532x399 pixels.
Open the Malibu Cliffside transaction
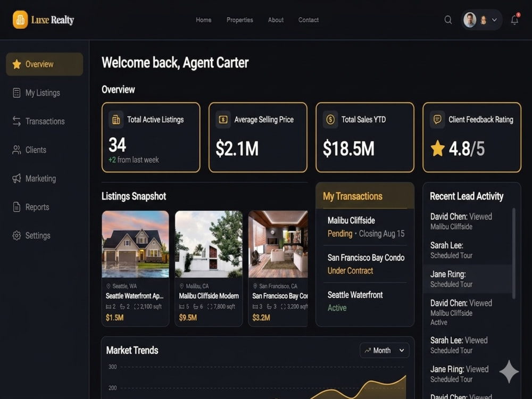click(365, 227)
